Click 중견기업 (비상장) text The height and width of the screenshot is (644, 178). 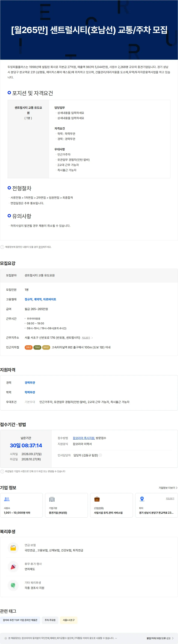coord(58,513)
